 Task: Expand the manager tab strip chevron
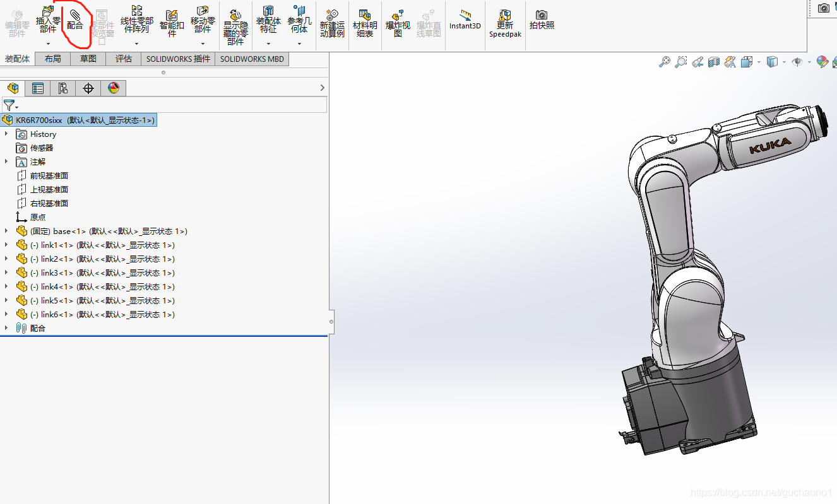coord(323,88)
